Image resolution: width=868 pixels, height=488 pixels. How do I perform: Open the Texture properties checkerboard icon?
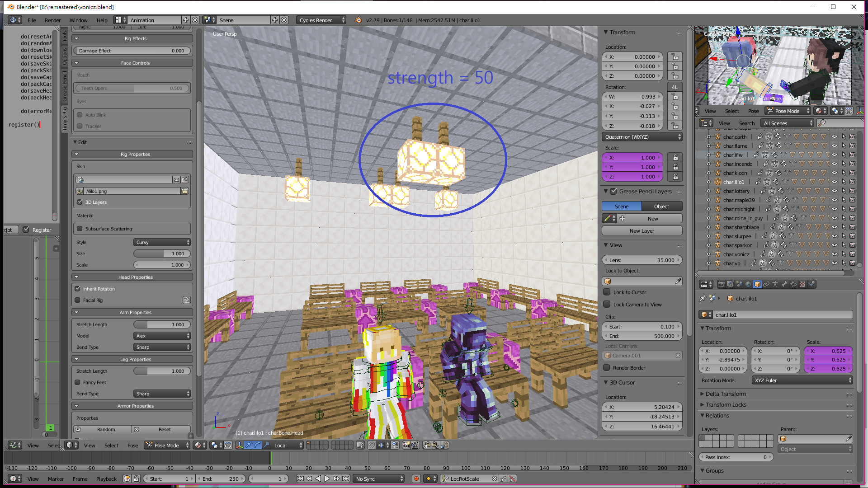click(802, 284)
